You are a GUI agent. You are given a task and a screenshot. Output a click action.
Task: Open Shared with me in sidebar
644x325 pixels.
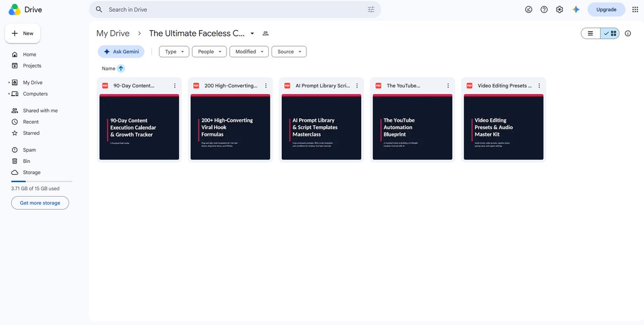coord(40,111)
